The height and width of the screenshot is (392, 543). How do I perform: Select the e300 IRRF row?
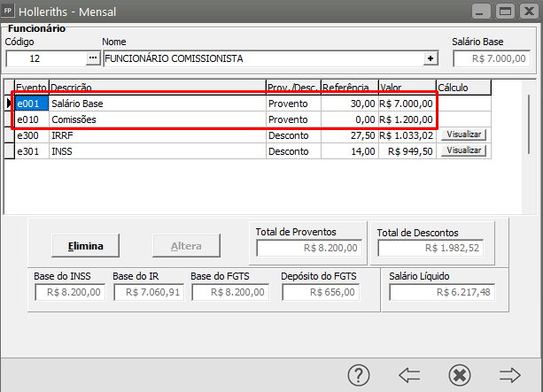click(x=133, y=135)
